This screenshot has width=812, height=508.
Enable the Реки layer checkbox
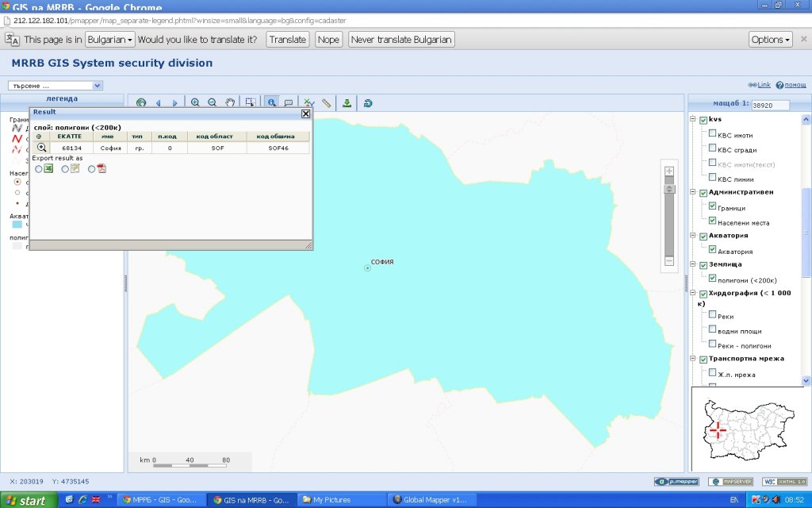click(712, 315)
